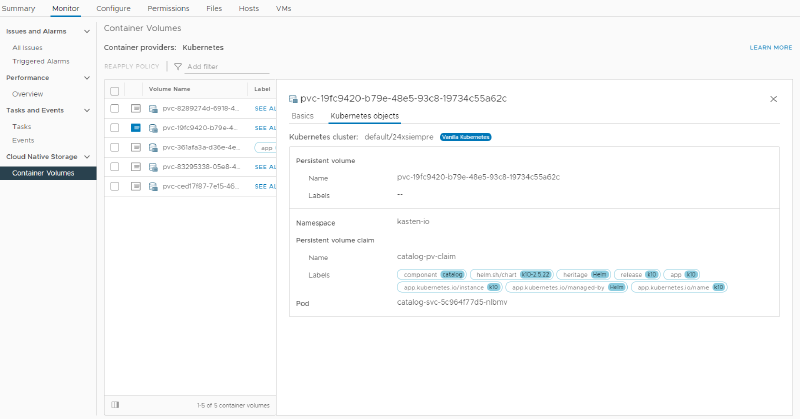Close the volume details panel
Image resolution: width=800 pixels, height=419 pixels.
coord(773,99)
